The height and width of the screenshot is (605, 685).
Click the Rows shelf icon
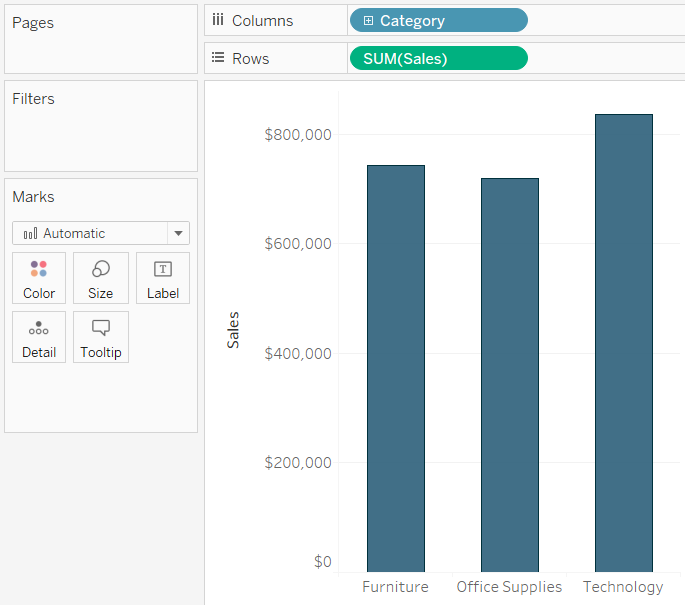tap(218, 58)
